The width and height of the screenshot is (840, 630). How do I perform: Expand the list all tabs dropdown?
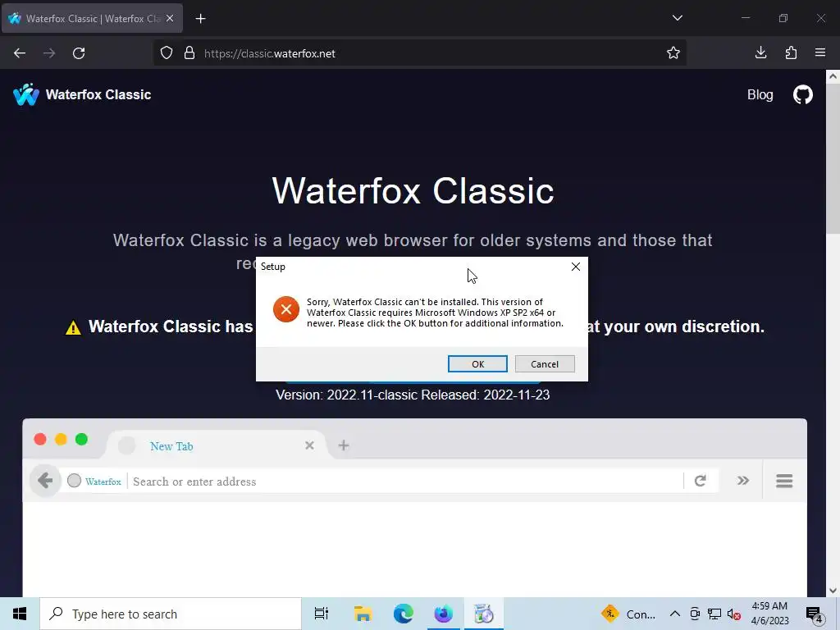677,18
